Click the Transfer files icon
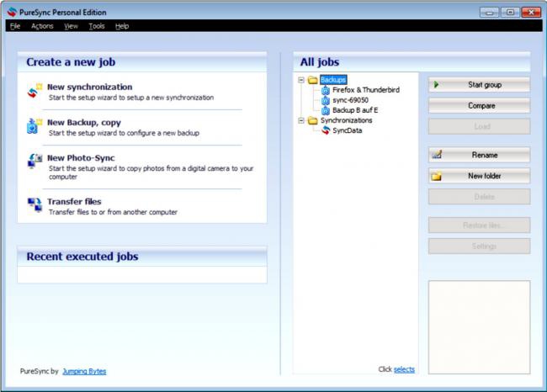Screen dimensions: 547x392 click(35, 204)
